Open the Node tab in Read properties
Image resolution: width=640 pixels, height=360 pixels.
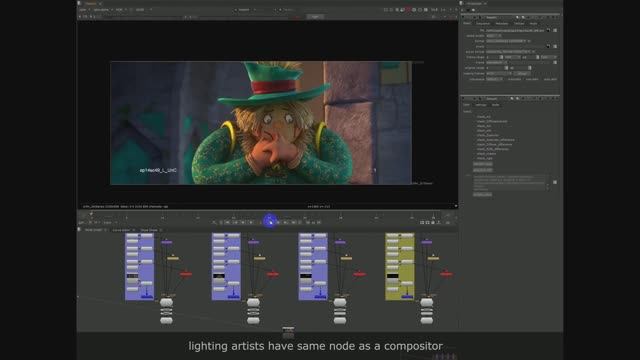tap(533, 23)
